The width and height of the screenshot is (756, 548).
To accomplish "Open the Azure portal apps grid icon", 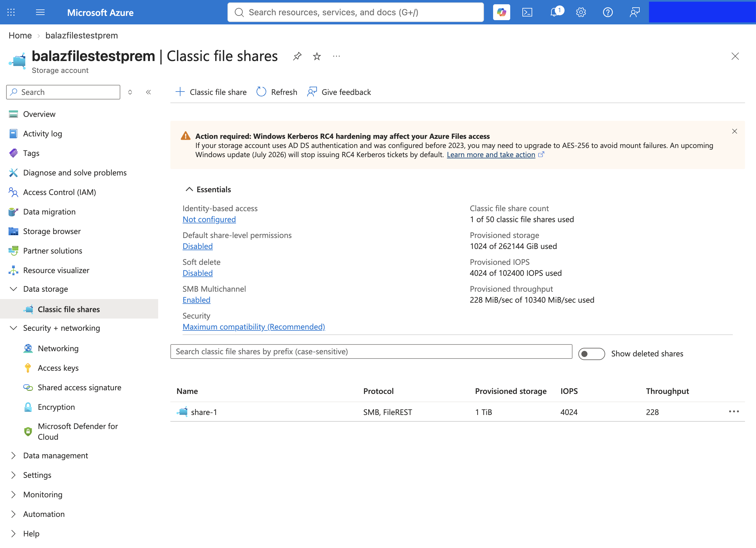I will click(x=11, y=12).
